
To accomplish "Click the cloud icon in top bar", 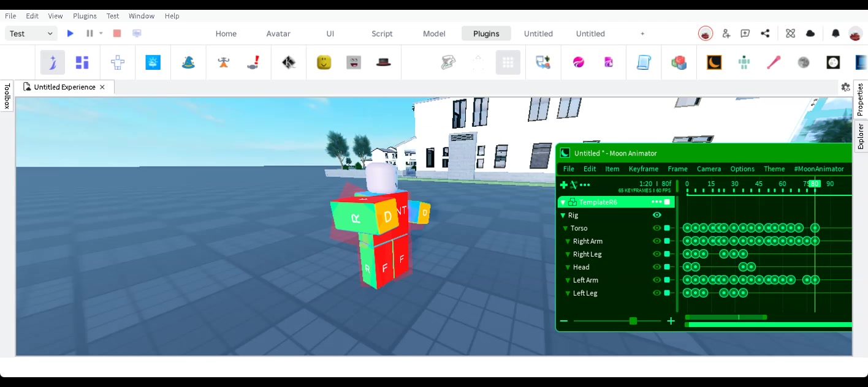I will pos(810,34).
